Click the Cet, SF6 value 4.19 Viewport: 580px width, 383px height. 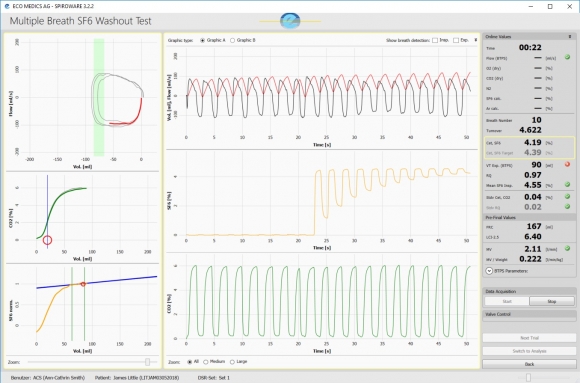point(533,142)
